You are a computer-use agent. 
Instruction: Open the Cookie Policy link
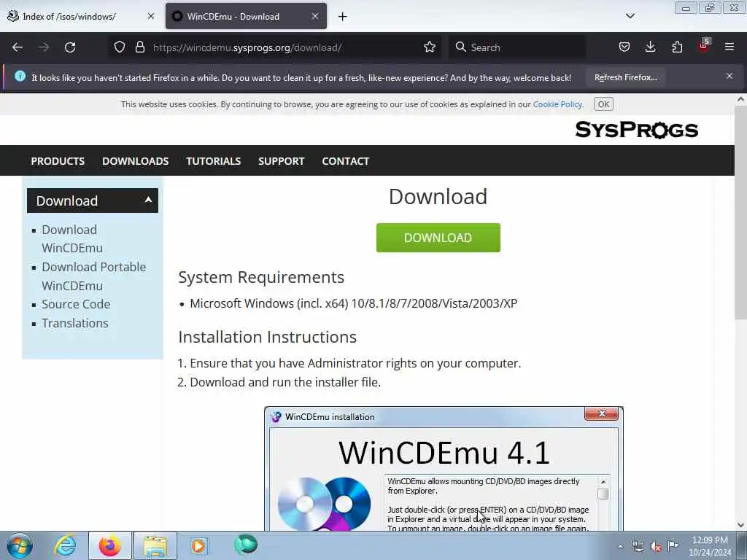[557, 104]
